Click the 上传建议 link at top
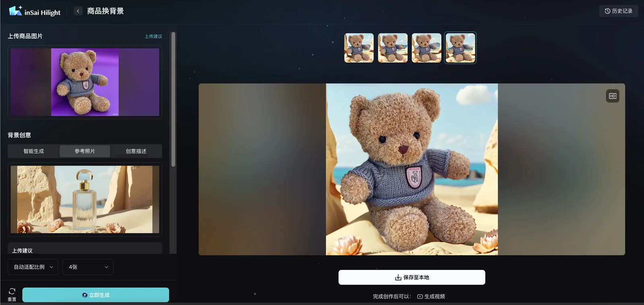This screenshot has height=305, width=644. 153,36
